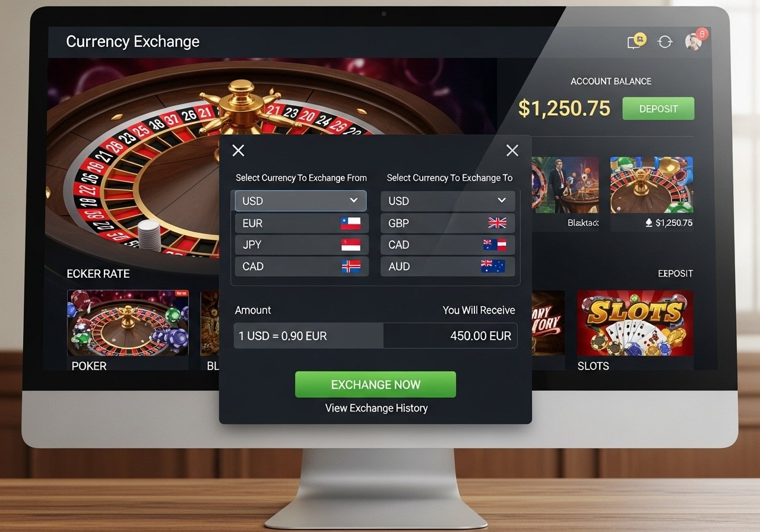Screen dimensions: 760x532
Task: Click the Amount field showing 1 USD rate
Action: (x=309, y=335)
